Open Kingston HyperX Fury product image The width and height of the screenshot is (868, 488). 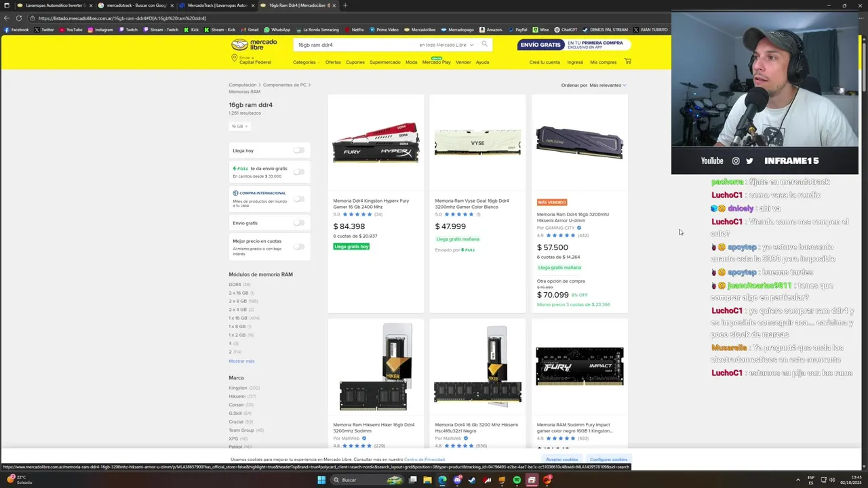(376, 142)
